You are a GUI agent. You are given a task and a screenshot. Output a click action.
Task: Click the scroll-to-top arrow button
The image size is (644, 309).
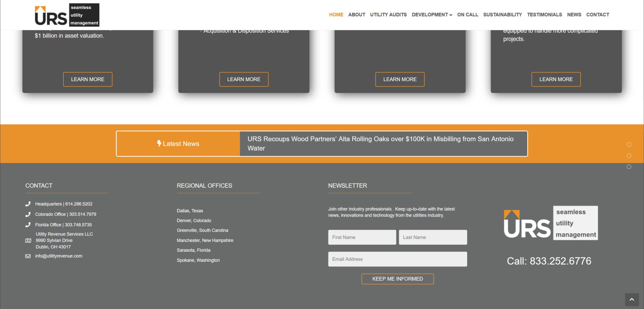pos(632,299)
